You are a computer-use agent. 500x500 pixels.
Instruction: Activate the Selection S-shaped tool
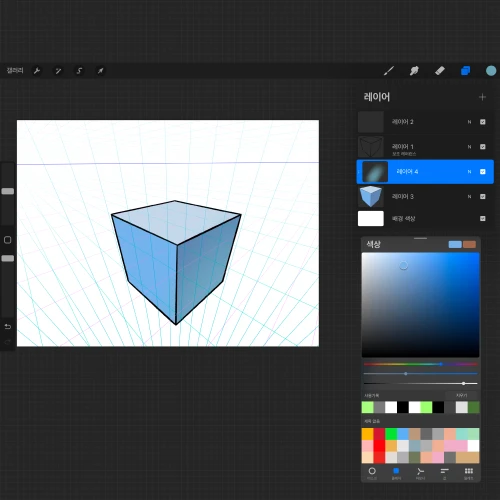click(x=79, y=71)
